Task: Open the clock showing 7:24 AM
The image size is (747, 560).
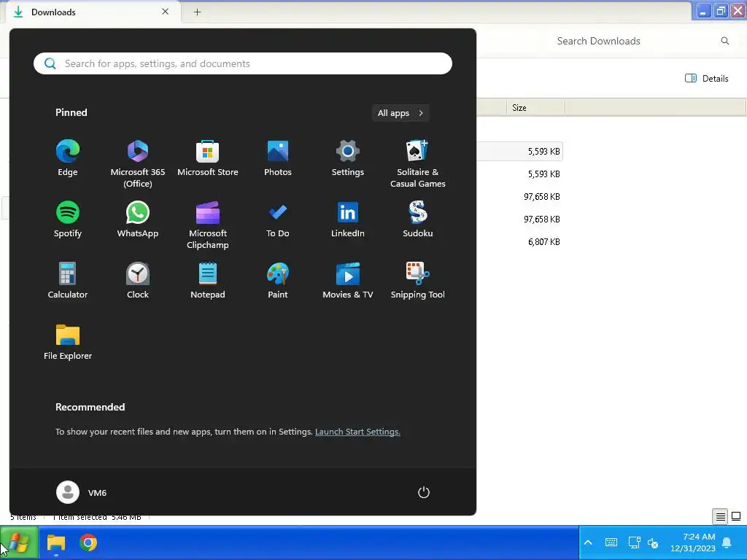Action: [693, 542]
